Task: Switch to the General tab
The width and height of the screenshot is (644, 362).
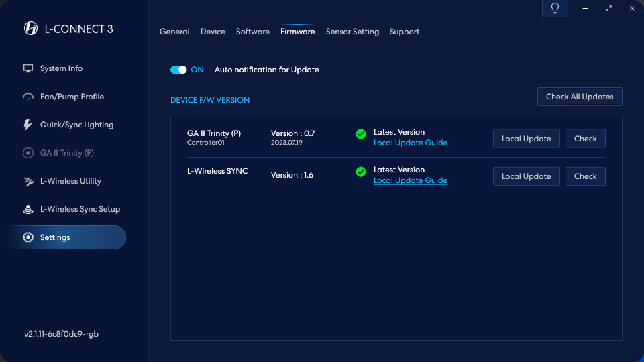Action: coord(174,32)
